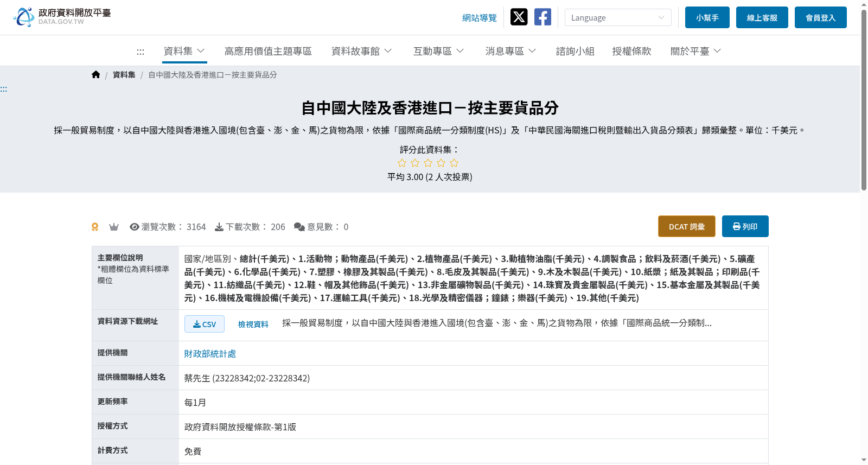Image resolution: width=868 pixels, height=465 pixels.
Task: Click the average rating text 平均 3.00
Action: (405, 177)
